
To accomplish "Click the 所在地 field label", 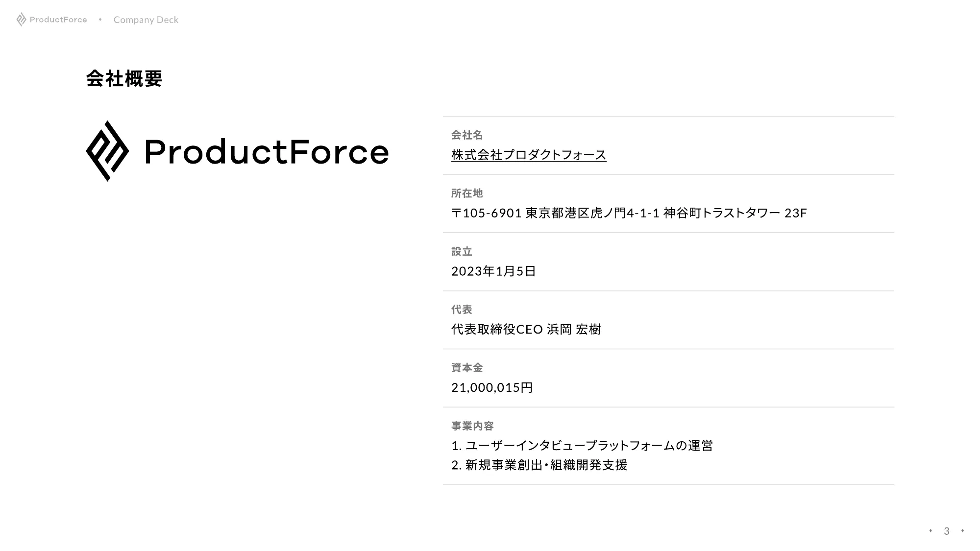I will 467,193.
